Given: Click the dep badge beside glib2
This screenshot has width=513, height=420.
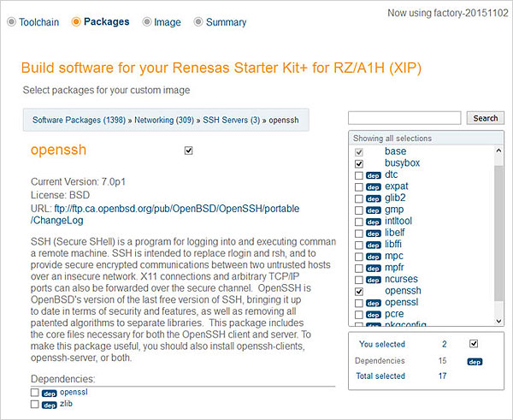Looking at the screenshot, I should coord(374,199).
